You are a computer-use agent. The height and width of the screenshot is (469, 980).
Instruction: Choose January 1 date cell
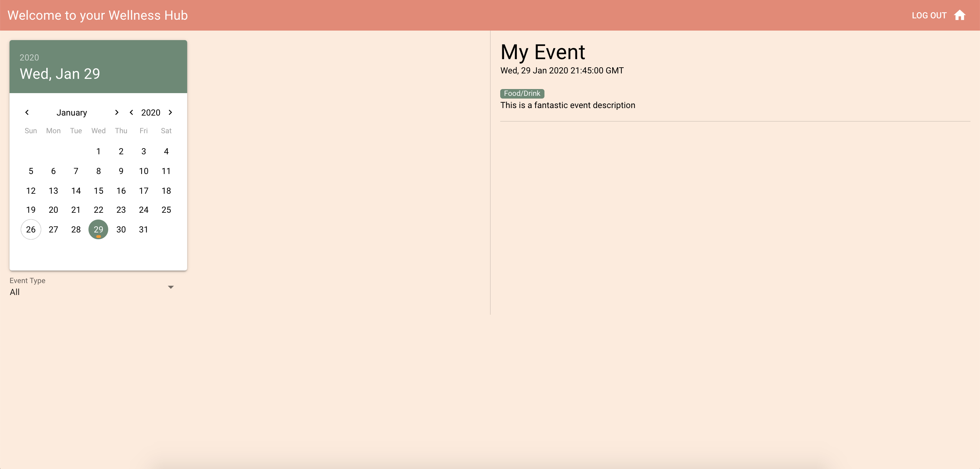coord(98,151)
